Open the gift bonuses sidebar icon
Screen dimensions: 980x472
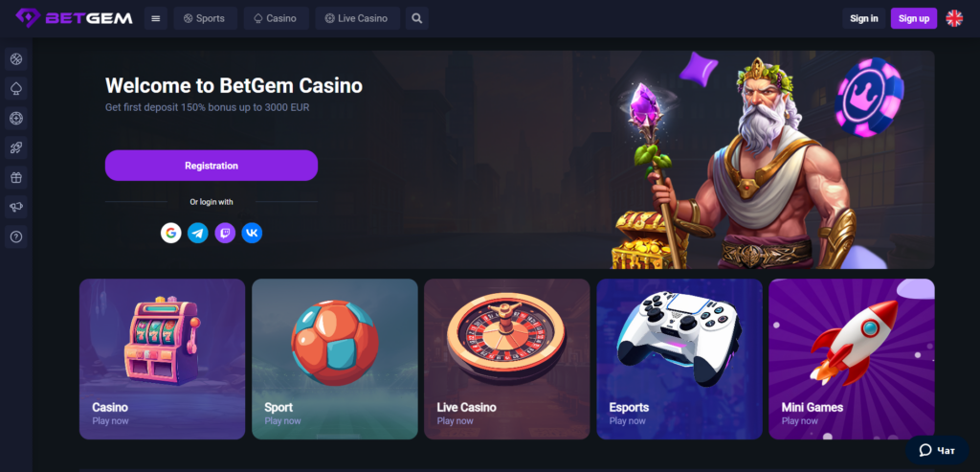[15, 177]
